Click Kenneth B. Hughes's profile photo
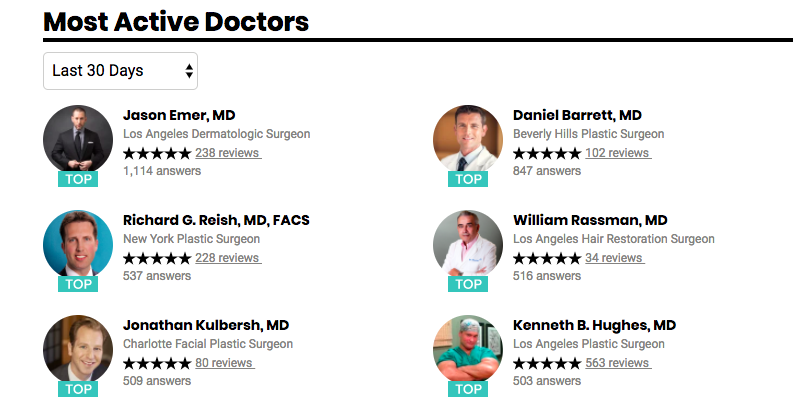The image size is (802, 405). [468, 349]
